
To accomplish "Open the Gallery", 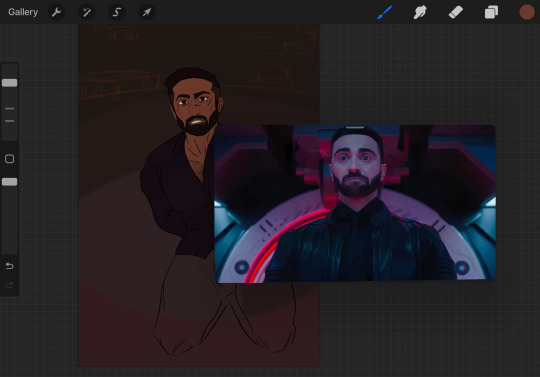I will (23, 12).
